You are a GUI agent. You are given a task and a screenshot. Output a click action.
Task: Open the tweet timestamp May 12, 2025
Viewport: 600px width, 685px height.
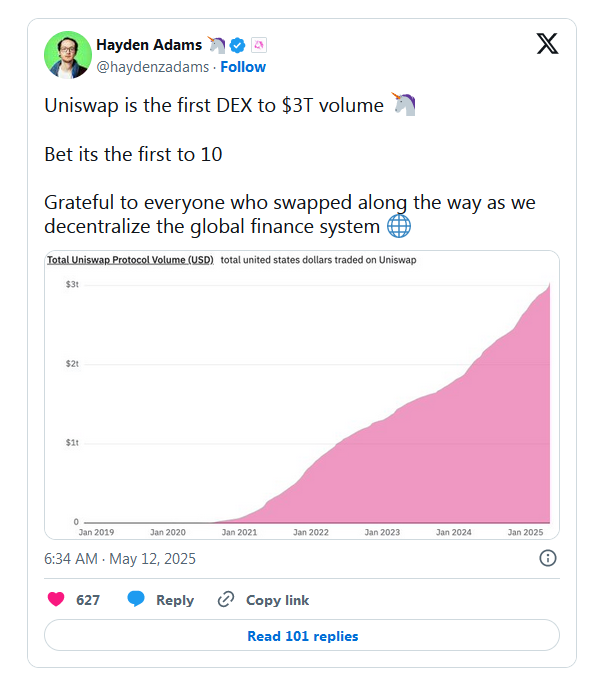tap(120, 559)
